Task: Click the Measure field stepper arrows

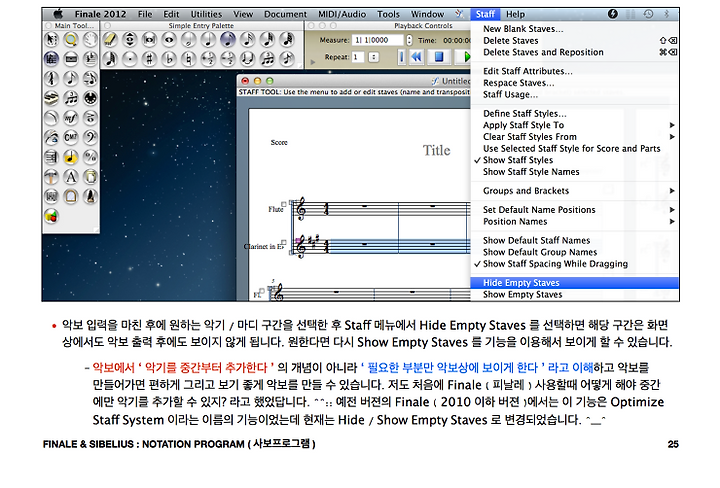Action: click(409, 40)
